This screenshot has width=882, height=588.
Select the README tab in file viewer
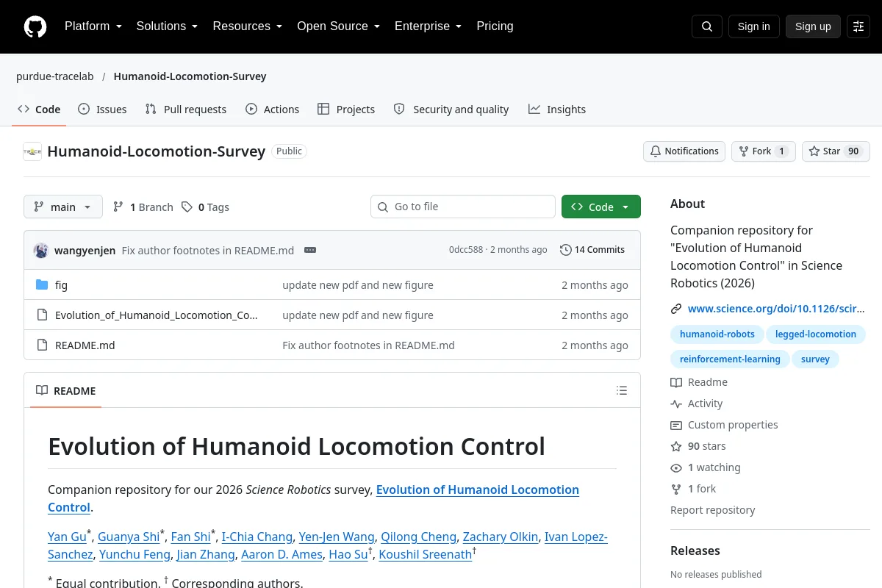click(x=66, y=390)
